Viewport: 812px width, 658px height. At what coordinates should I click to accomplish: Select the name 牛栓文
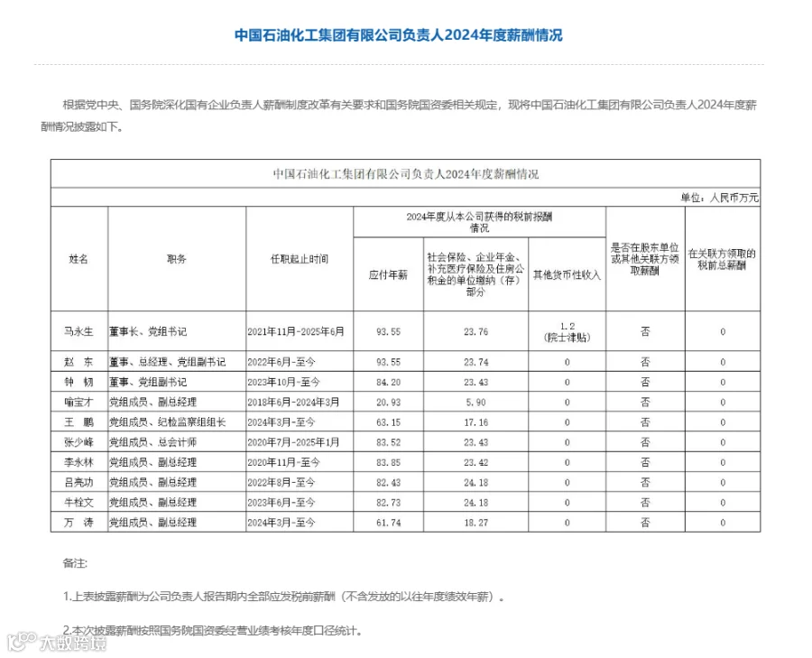tap(78, 503)
